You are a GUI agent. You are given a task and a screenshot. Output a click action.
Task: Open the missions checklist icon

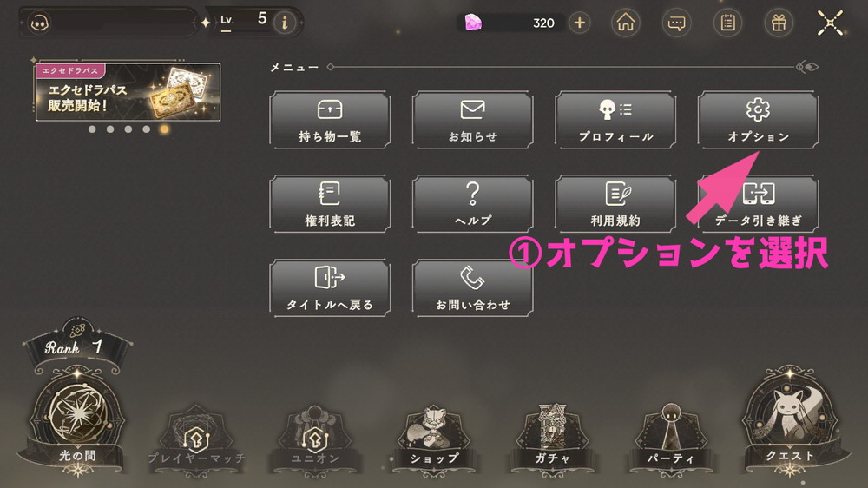click(727, 23)
